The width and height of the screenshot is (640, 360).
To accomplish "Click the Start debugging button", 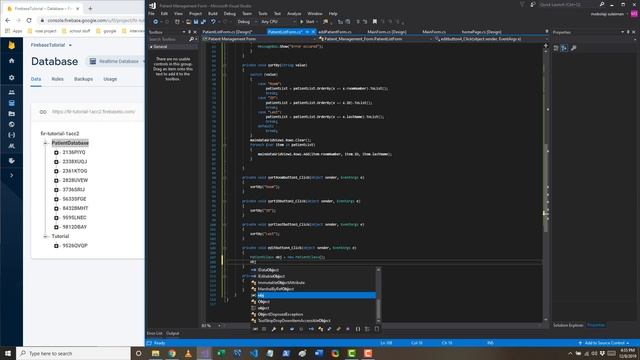I will (x=308, y=22).
